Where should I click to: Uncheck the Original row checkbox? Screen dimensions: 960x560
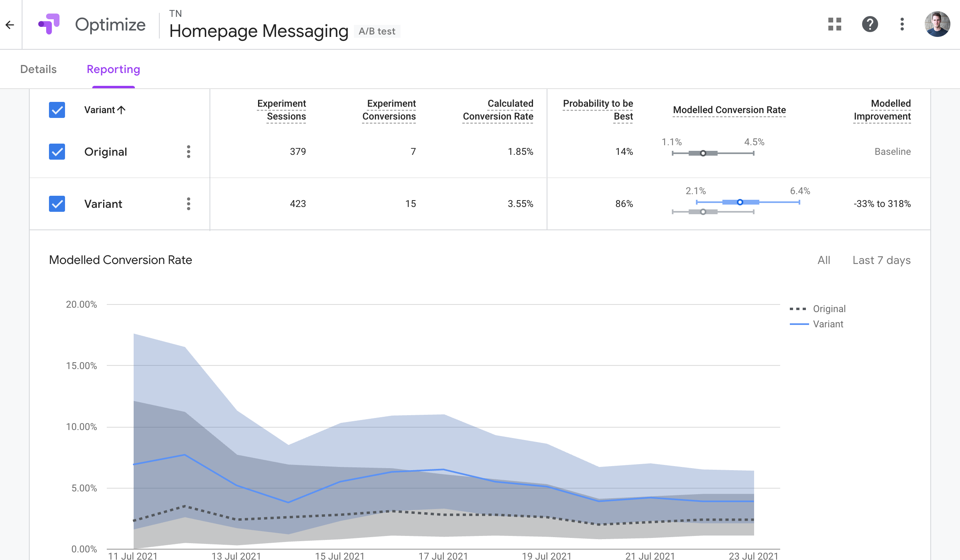(x=57, y=152)
